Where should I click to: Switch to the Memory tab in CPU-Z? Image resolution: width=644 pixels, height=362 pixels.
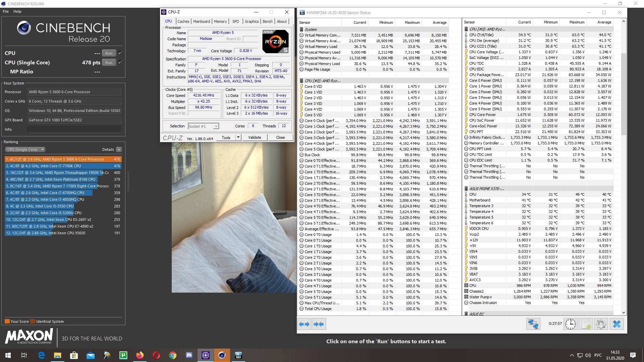coord(220,21)
